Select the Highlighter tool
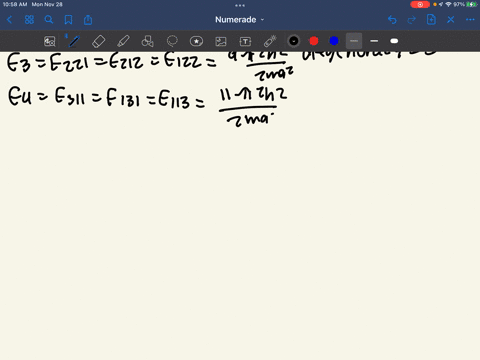480x360 pixels. pyautogui.click(x=123, y=41)
